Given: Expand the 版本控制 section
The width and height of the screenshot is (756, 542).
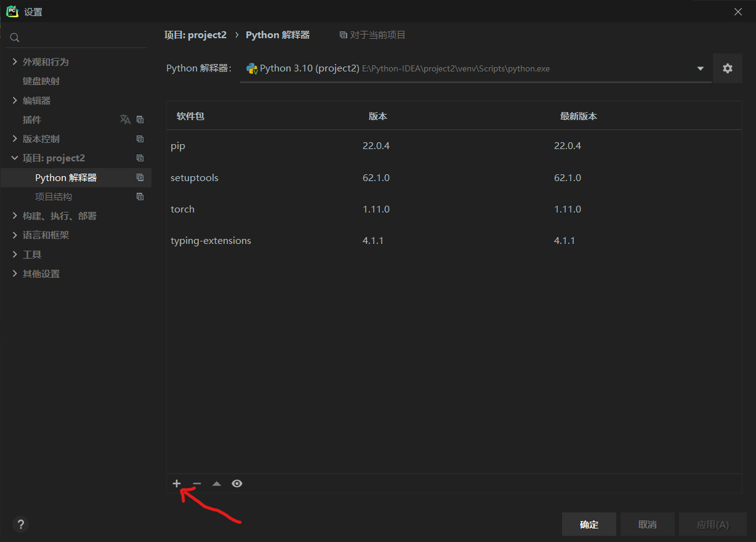Looking at the screenshot, I should [x=15, y=139].
